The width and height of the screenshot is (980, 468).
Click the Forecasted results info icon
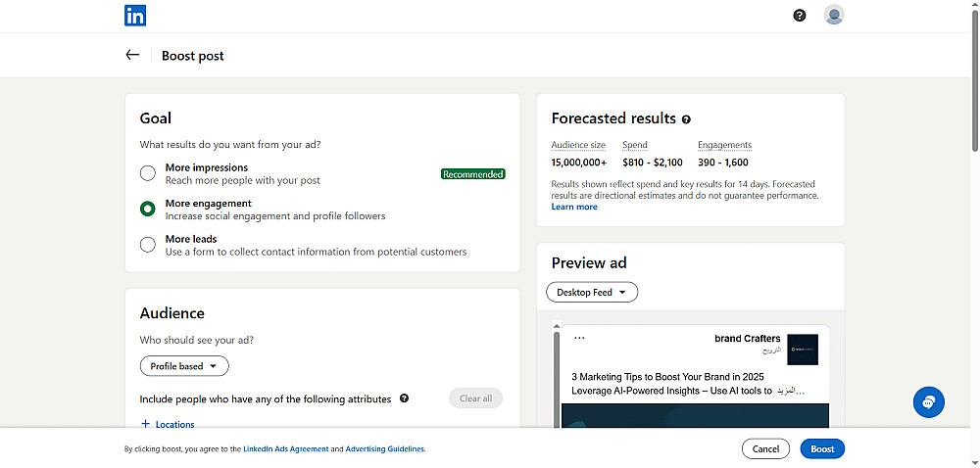(x=686, y=119)
